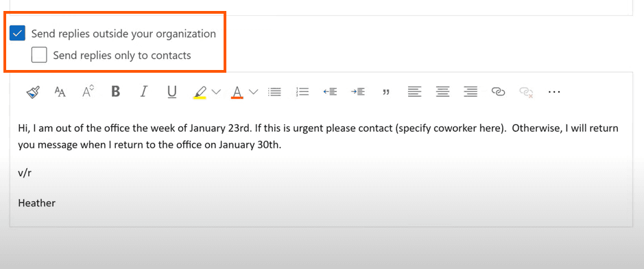Insert a bulleted list
This screenshot has height=269, width=644.
coord(274,92)
